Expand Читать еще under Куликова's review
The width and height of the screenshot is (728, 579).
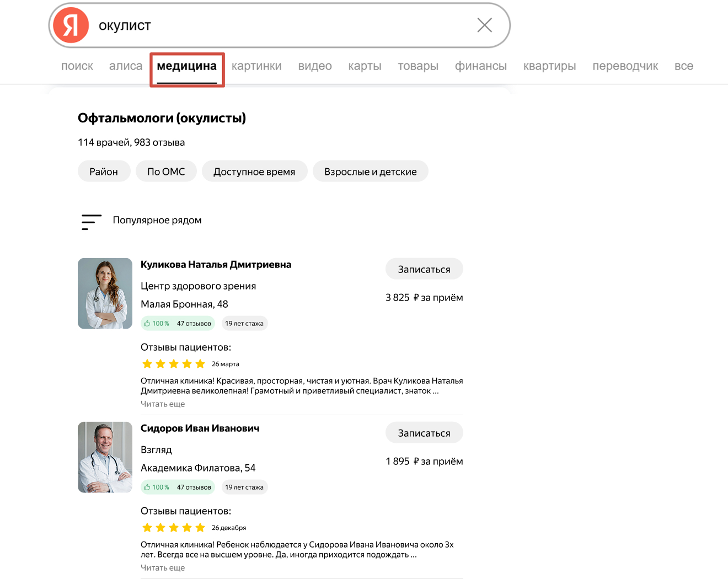163,404
